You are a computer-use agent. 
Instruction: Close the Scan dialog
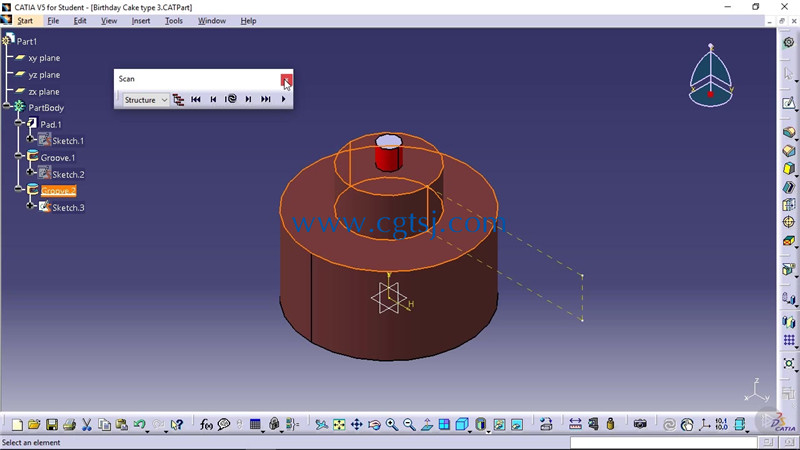(286, 80)
